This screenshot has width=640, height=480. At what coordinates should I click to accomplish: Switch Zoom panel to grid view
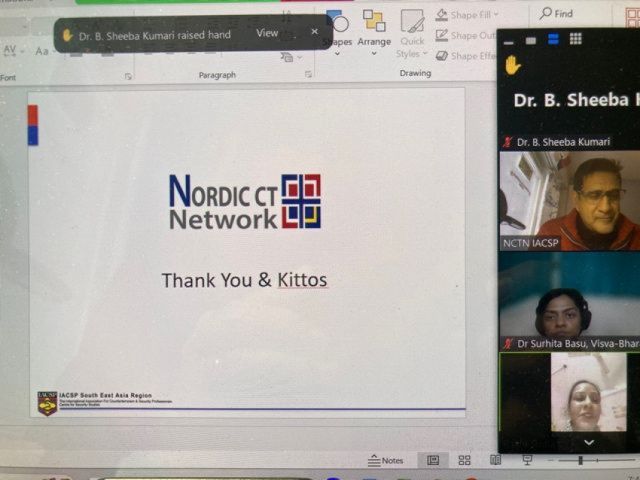point(575,39)
